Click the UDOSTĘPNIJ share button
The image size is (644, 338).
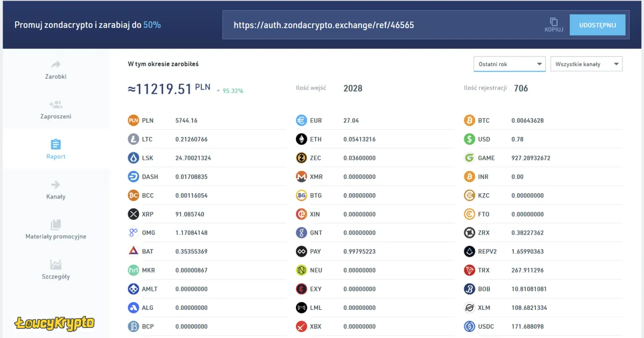[598, 25]
